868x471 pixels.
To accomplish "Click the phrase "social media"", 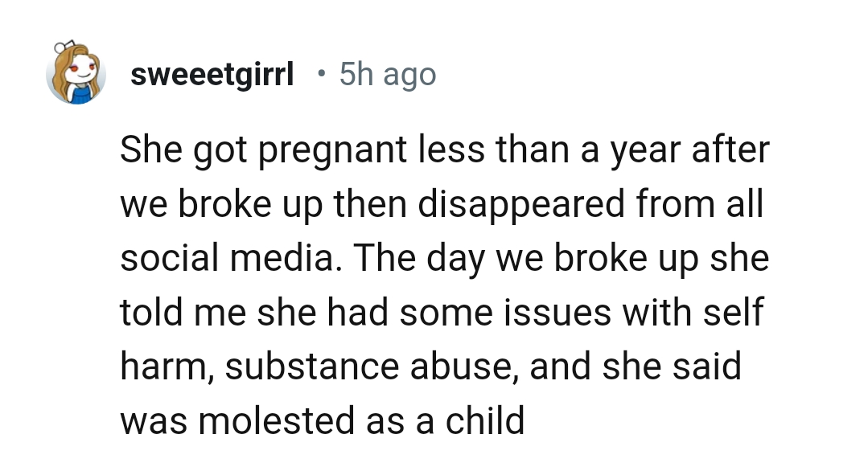I will (224, 259).
